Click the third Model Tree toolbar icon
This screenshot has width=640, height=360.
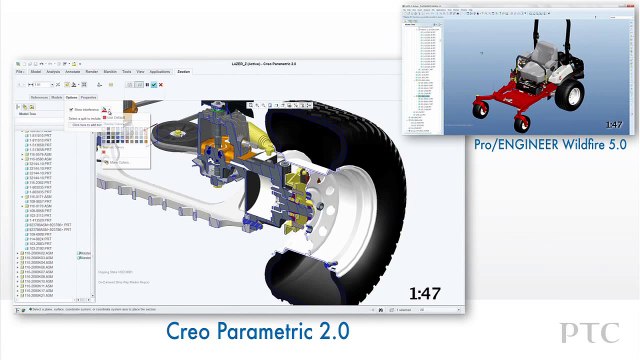[32, 107]
